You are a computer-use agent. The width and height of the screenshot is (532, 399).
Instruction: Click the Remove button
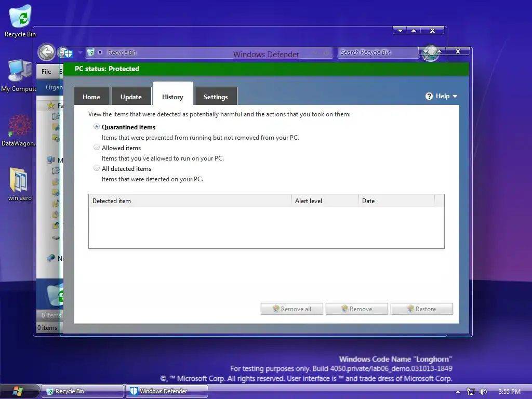click(x=356, y=309)
